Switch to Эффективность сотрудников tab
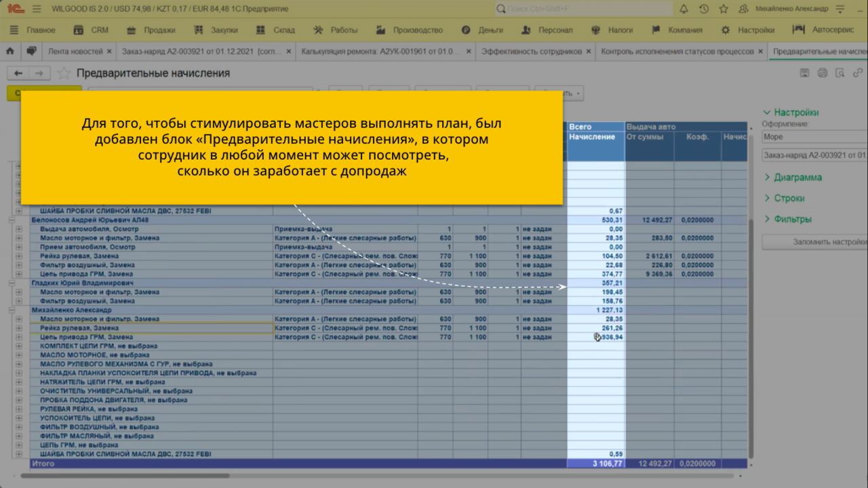The width and height of the screenshot is (868, 488). click(x=532, y=52)
